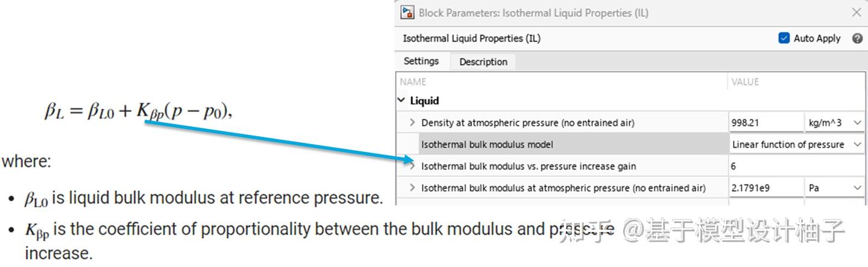This screenshot has height=267, width=868.
Task: Close the Block Parameters dialog
Action: (x=856, y=12)
